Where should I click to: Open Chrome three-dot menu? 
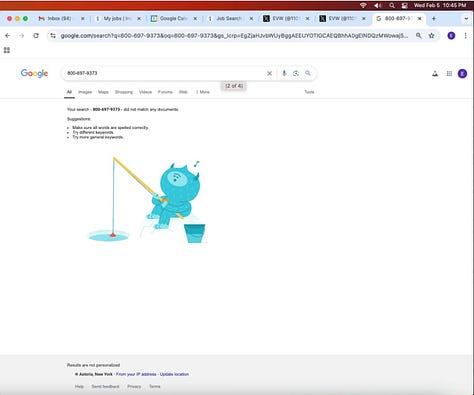coord(465,36)
